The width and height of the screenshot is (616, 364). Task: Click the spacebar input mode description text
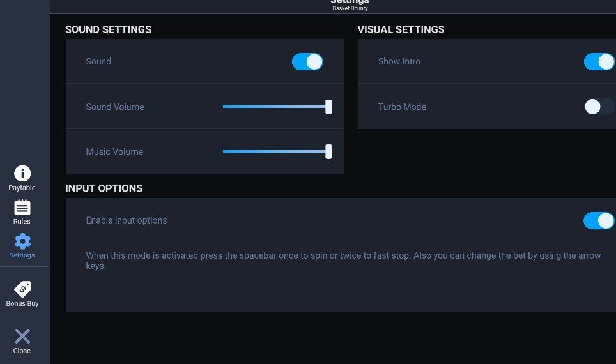pyautogui.click(x=343, y=261)
